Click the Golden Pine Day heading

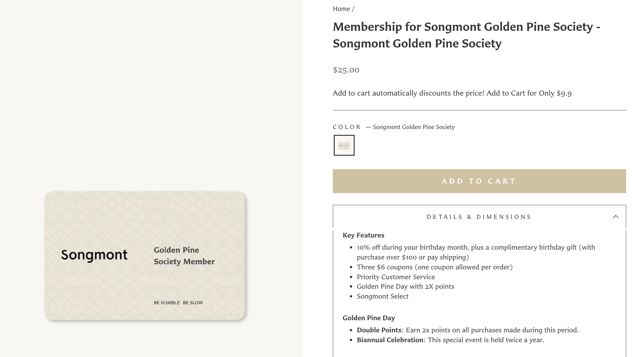pyautogui.click(x=368, y=318)
